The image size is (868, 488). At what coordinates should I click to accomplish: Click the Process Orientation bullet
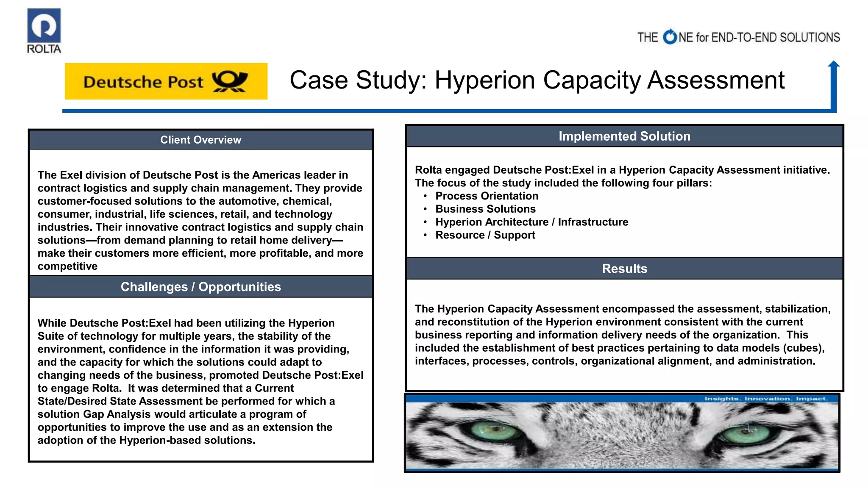pyautogui.click(x=487, y=196)
